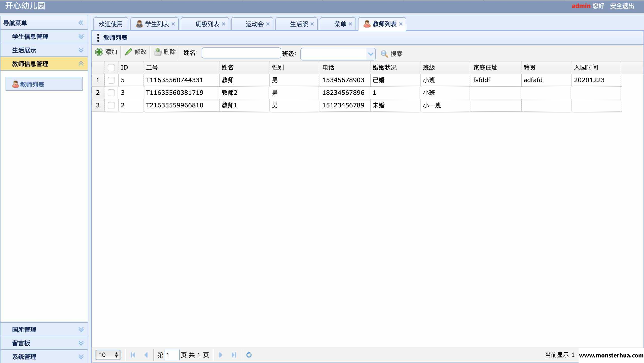Click the search (搜索) magnifier icon
Screen dimensions: 644x363
(384, 54)
